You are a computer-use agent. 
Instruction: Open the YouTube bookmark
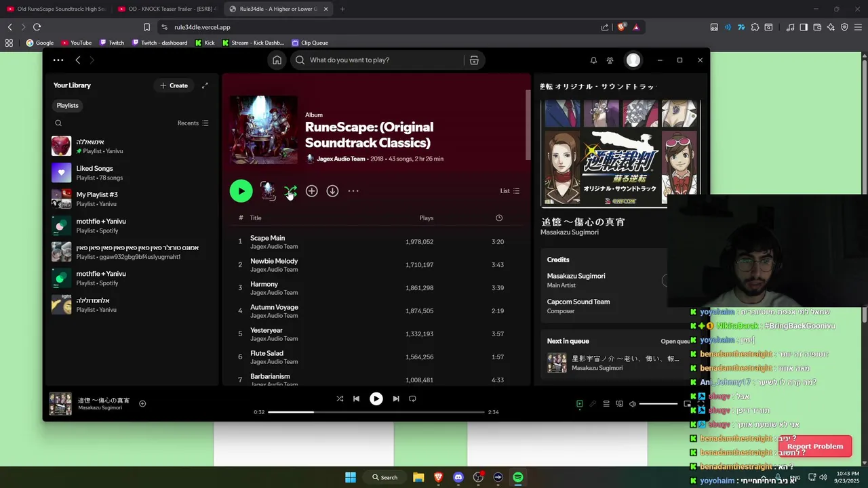point(76,43)
